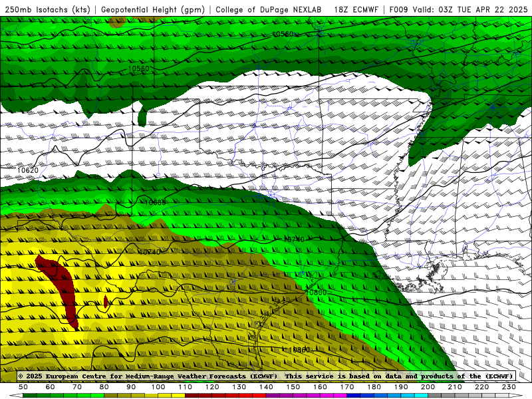Click the 10800 height contour label

click(x=316, y=293)
